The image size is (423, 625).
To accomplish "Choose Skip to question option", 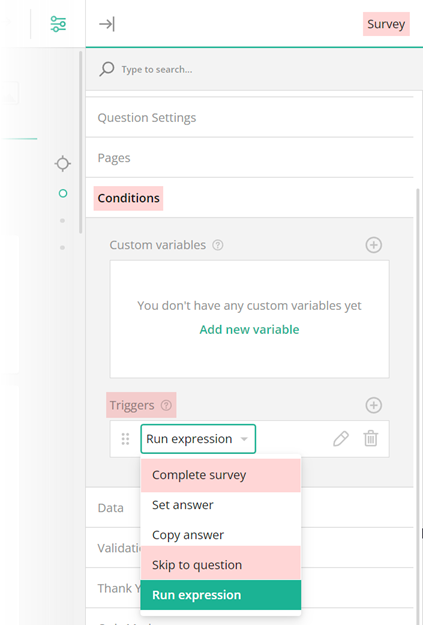I will click(x=220, y=565).
